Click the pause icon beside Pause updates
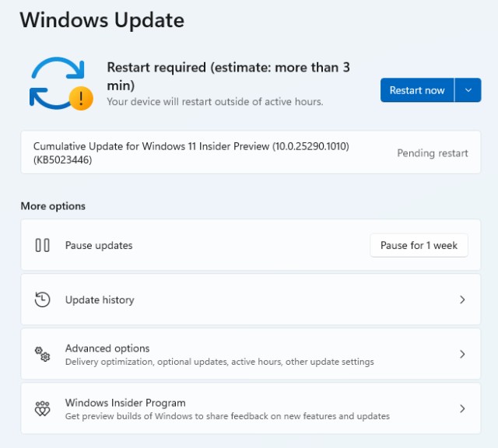The width and height of the screenshot is (498, 448). tap(43, 246)
